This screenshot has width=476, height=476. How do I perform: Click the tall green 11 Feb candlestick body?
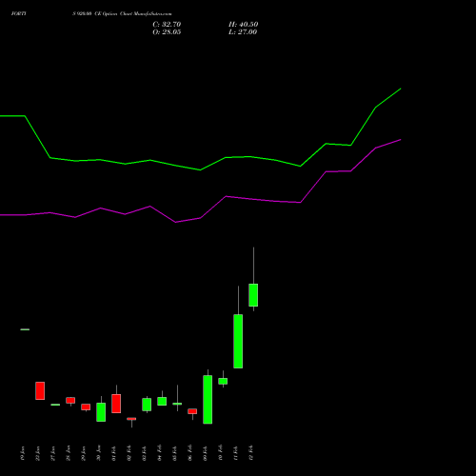[238, 341]
